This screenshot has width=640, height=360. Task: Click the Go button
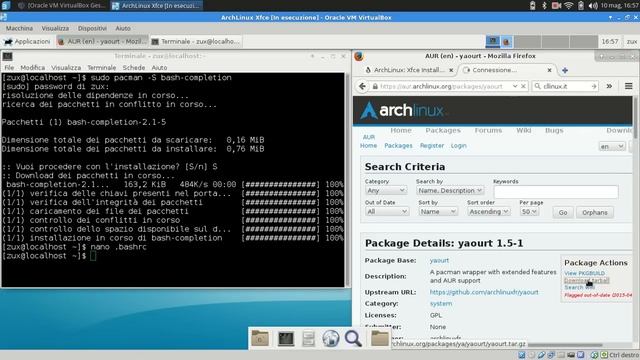(x=563, y=212)
